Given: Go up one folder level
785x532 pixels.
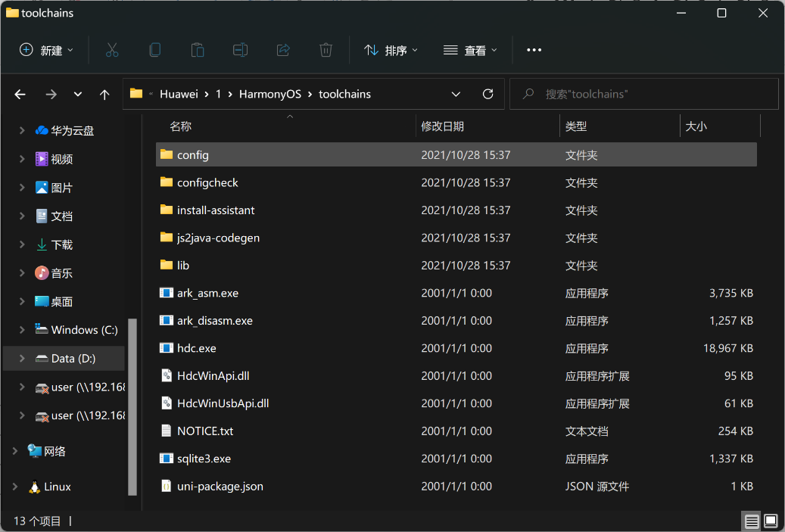Looking at the screenshot, I should click(x=104, y=94).
